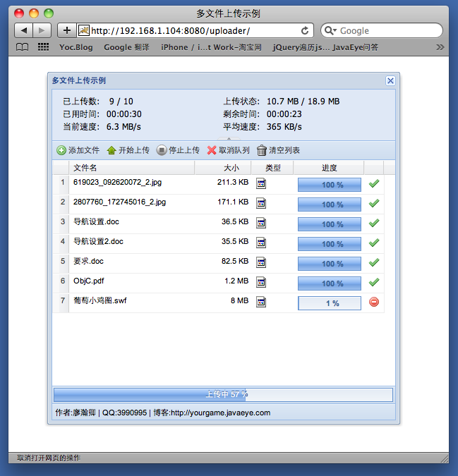The image size is (458, 476).
Task: Click the 1.2 MB size cell
Action: coord(236,281)
